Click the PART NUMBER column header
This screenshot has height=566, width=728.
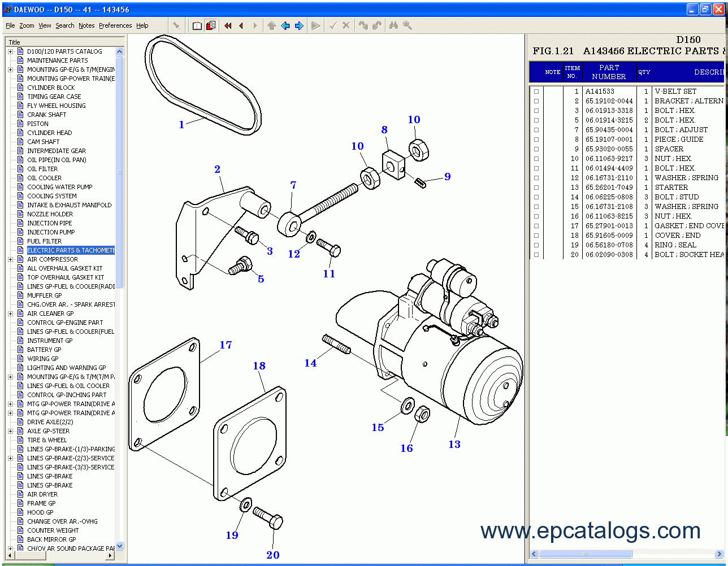609,72
